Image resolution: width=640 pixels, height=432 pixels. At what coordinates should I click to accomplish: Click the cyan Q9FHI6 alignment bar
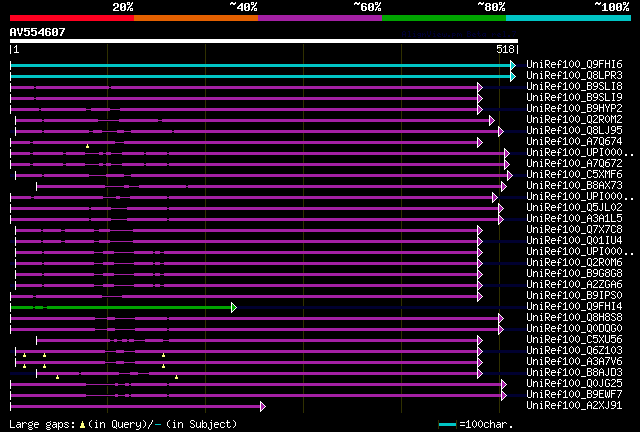260,65
